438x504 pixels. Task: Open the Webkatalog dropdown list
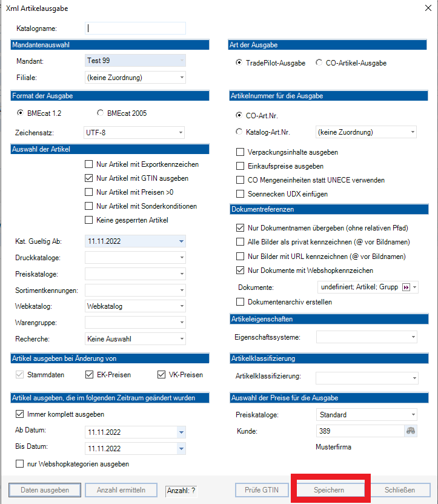click(181, 306)
